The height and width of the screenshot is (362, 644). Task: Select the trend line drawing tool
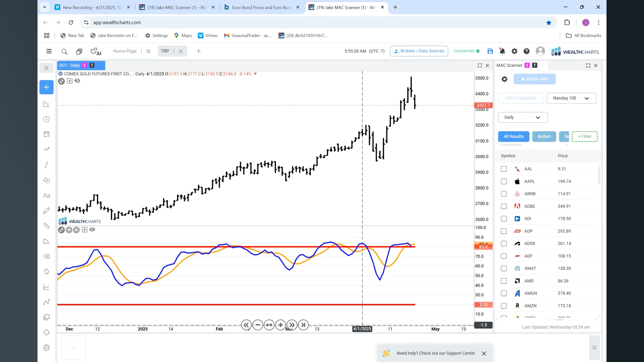tap(47, 165)
